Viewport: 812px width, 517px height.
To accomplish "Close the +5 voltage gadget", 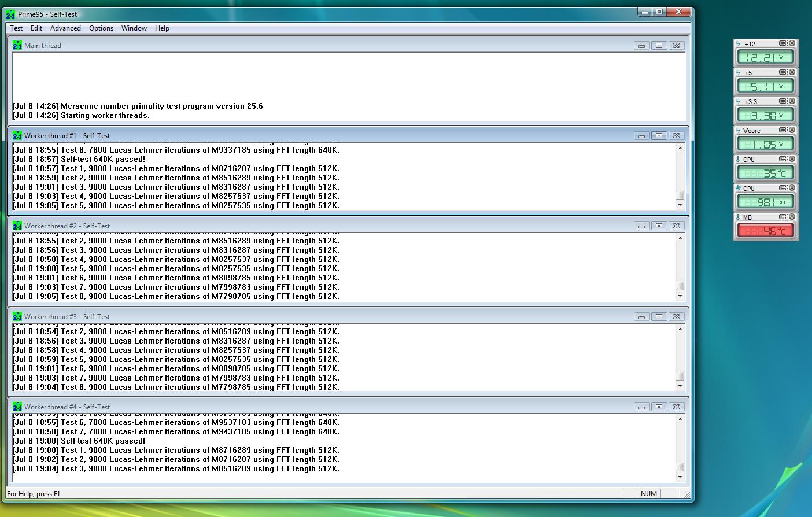I will tap(792, 72).
